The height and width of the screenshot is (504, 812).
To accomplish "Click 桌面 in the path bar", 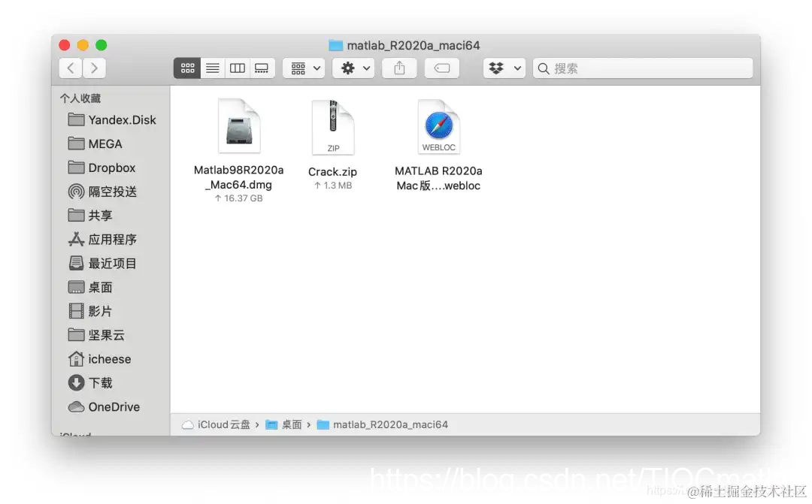I will (283, 425).
